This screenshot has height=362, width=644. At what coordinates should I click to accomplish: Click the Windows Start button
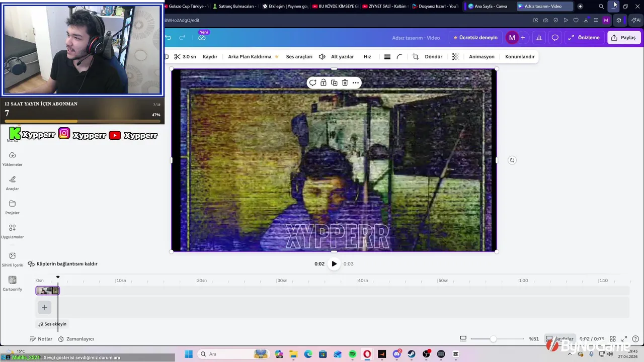[189, 354]
